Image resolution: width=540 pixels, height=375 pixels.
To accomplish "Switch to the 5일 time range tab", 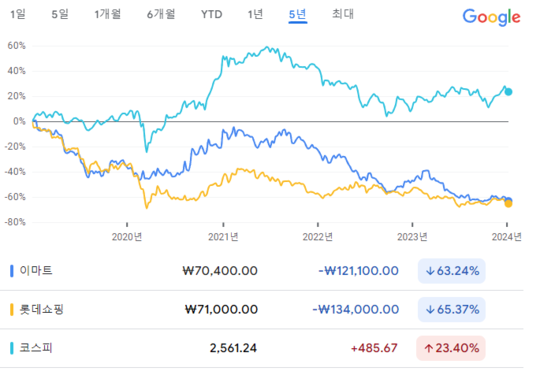I will [60, 14].
